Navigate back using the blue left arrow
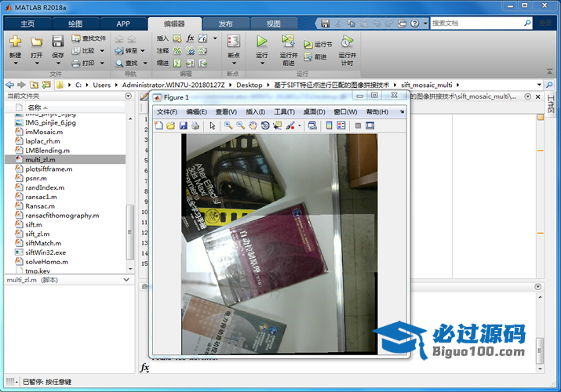This screenshot has height=392, width=561. point(10,85)
